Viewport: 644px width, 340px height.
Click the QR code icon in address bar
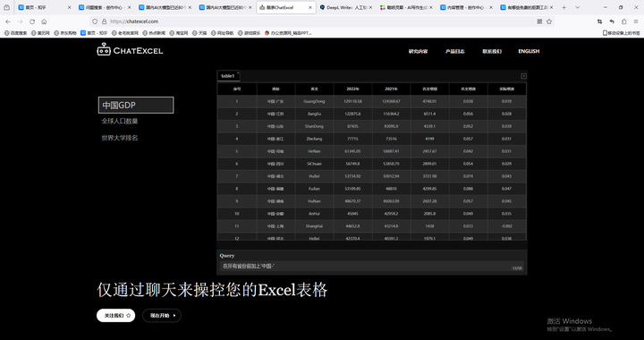[x=539, y=21]
